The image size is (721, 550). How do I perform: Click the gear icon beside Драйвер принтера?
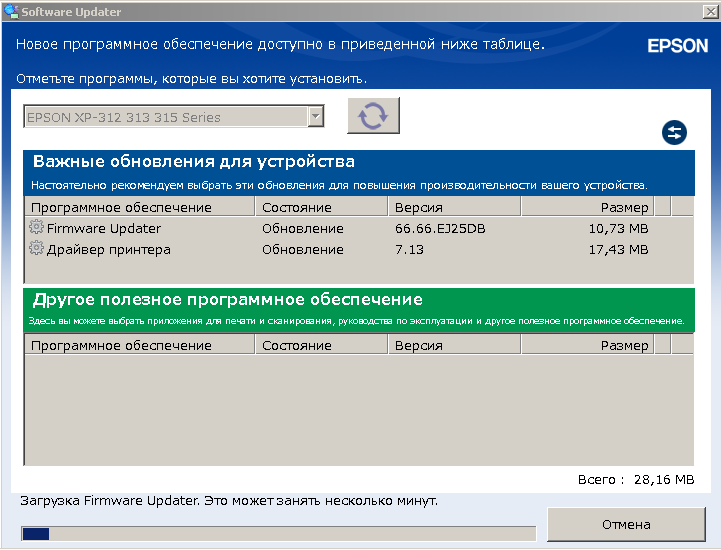36,248
